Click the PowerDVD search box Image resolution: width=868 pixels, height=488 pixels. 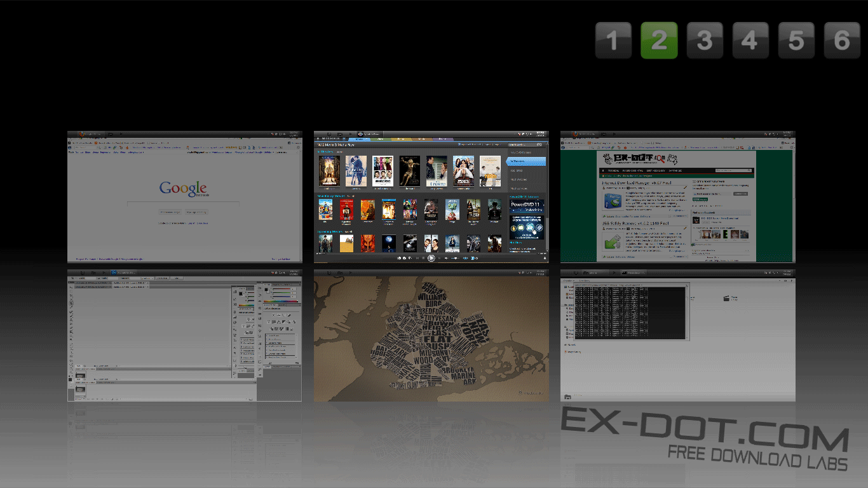pos(525,145)
